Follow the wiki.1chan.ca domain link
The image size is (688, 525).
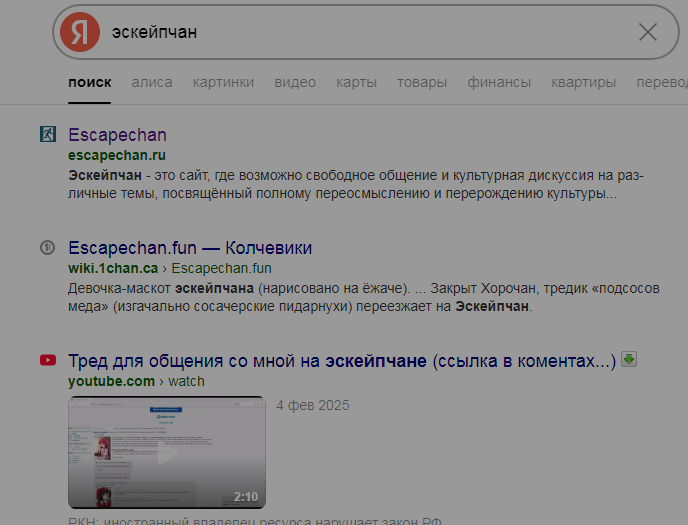click(x=113, y=268)
